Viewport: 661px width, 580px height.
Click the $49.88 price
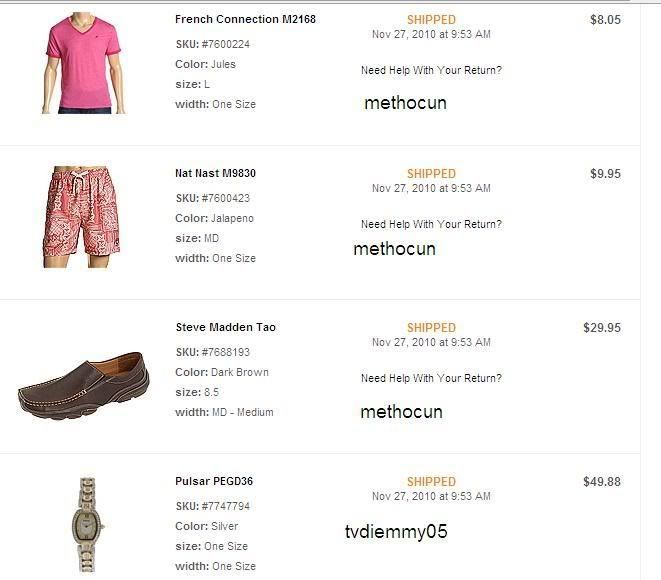click(x=602, y=481)
